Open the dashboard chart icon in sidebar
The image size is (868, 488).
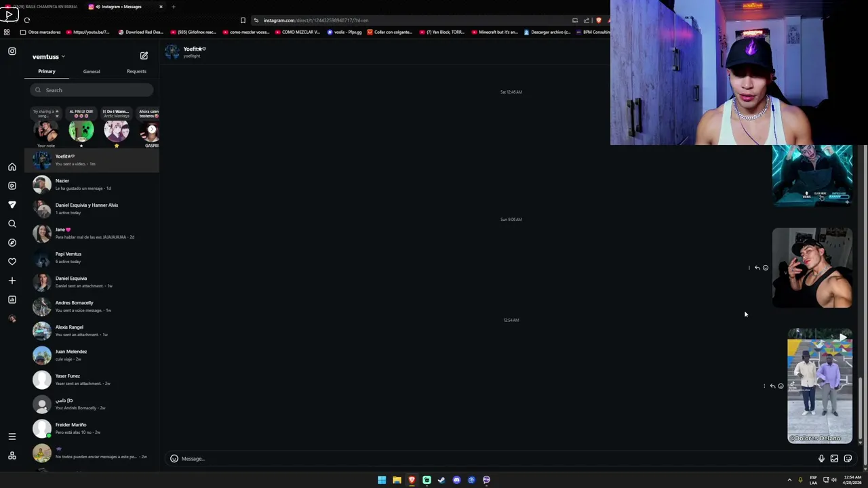[12, 300]
